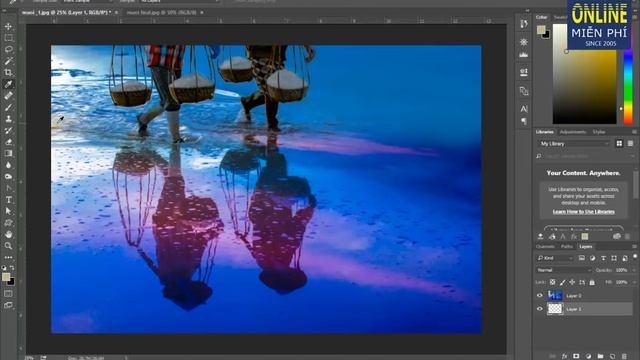The height and width of the screenshot is (360, 640).
Task: Hide the bottom transparent layer's eye icon
Action: (x=540, y=309)
